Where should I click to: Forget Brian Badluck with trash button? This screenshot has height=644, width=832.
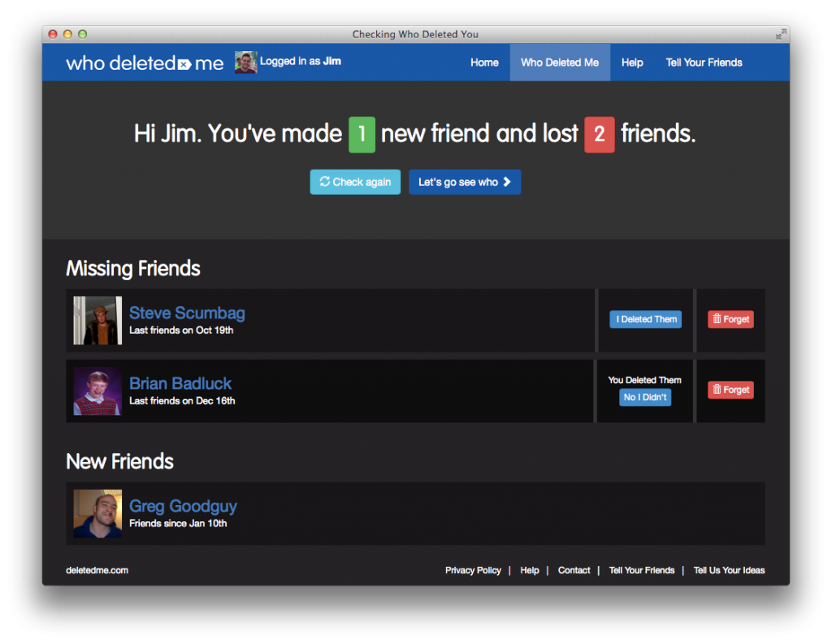[730, 390]
